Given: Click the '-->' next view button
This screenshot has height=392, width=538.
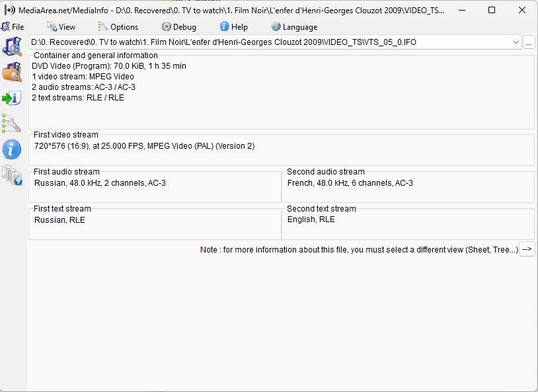Looking at the screenshot, I should pyautogui.click(x=527, y=249).
